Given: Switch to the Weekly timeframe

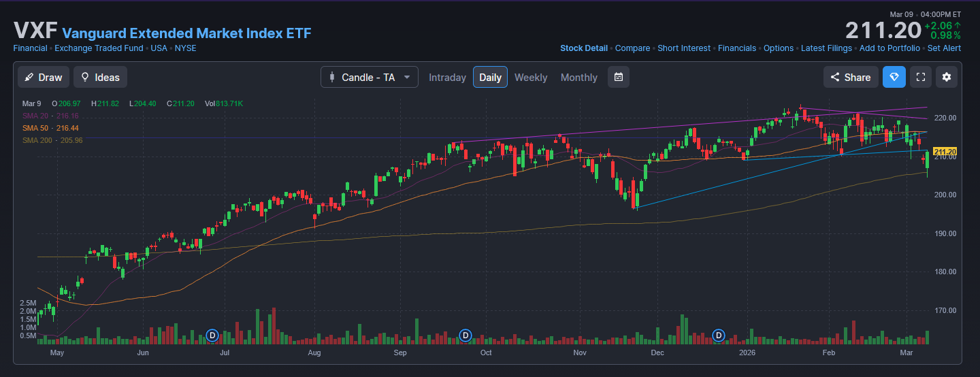Looking at the screenshot, I should [531, 78].
